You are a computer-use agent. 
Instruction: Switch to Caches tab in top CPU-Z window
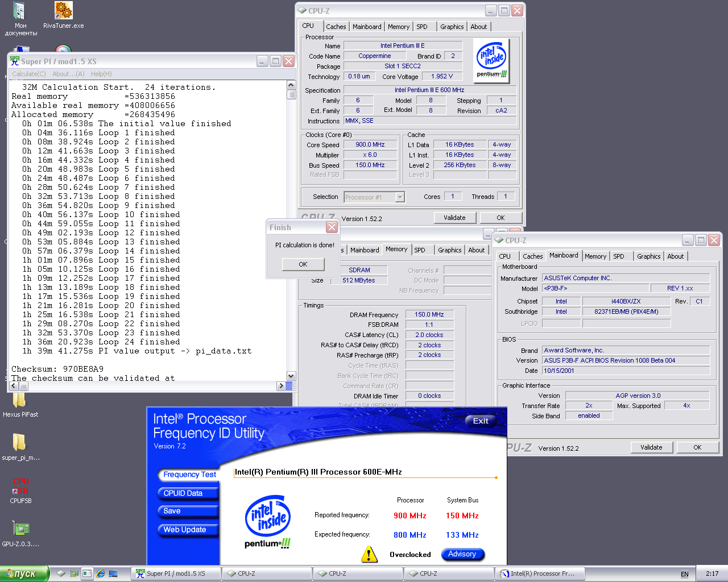coord(336,27)
